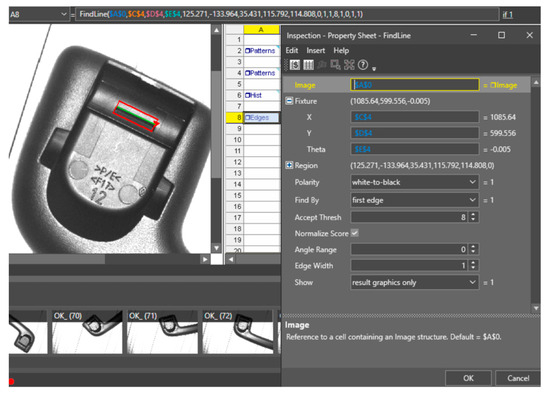Click the dollar-sign absolute reference toolbar icon
The image size is (550, 394).
[295, 65]
